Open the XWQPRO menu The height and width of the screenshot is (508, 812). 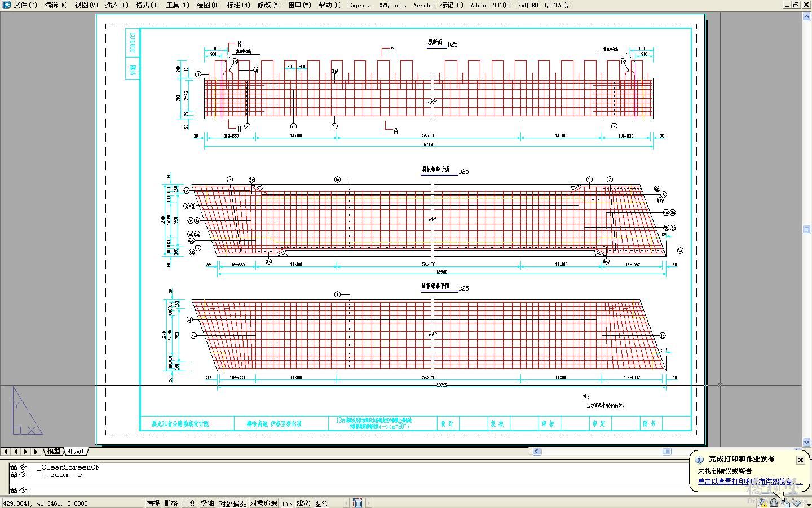click(528, 5)
